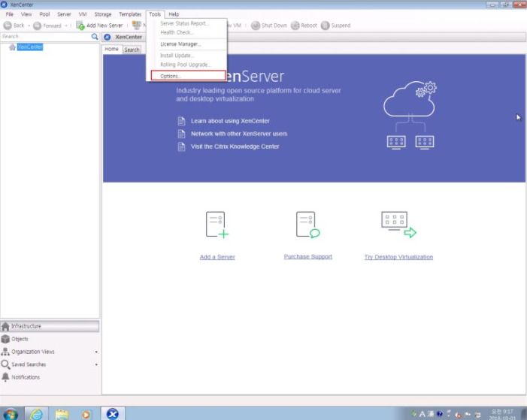Expand the Back history dropdown arrow
The height and width of the screenshot is (420, 527).
coord(29,26)
